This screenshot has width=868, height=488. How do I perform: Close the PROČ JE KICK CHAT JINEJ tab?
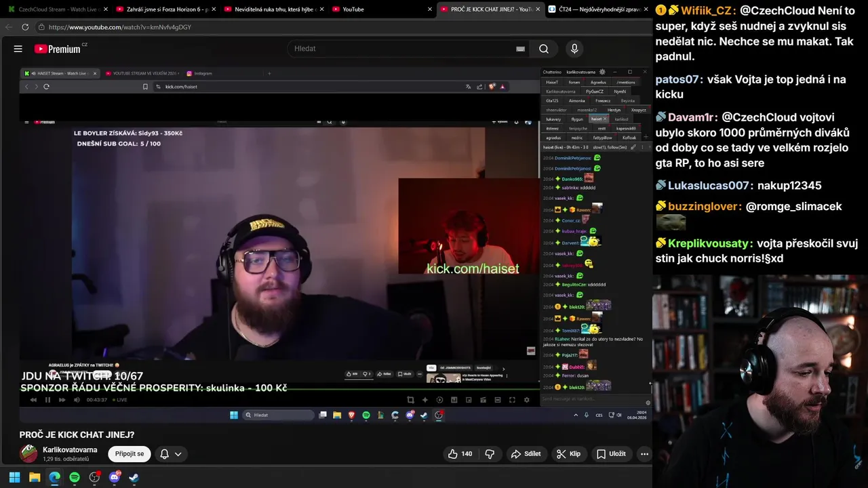[x=538, y=9]
